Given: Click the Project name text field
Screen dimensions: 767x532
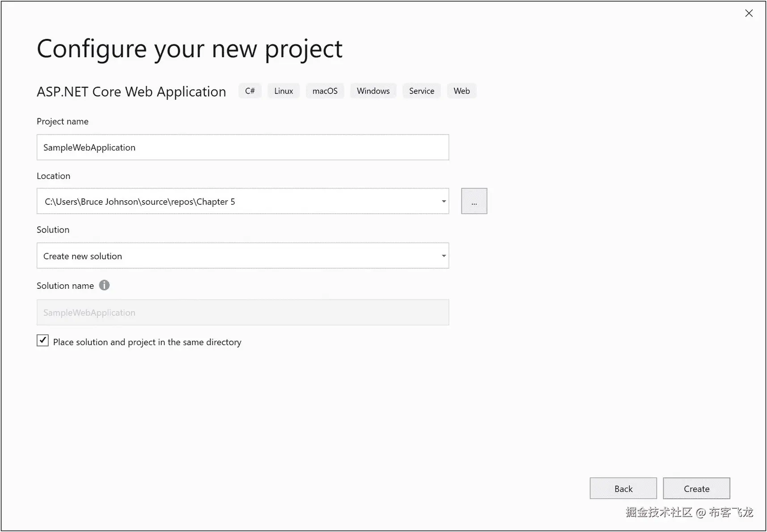Looking at the screenshot, I should pos(242,148).
